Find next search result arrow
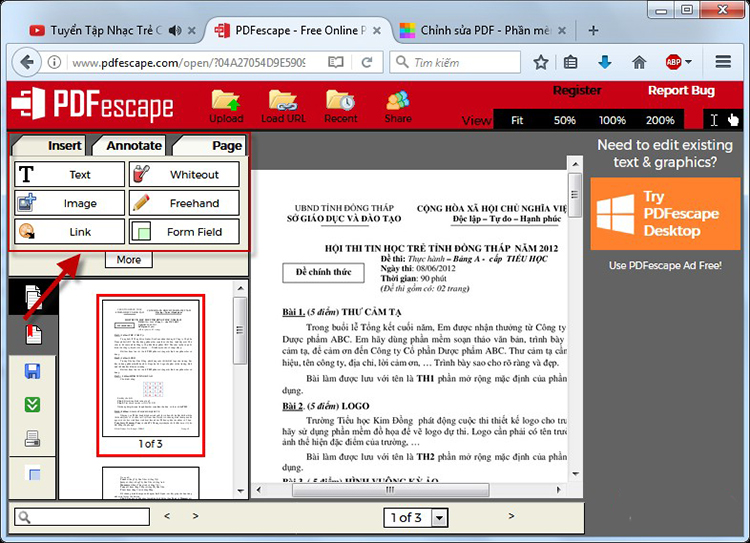The width and height of the screenshot is (750, 543). (x=195, y=516)
